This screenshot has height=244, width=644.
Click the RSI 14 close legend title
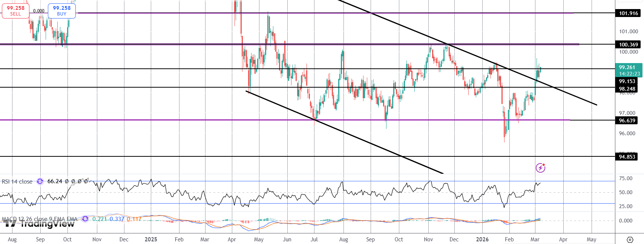(x=17, y=182)
